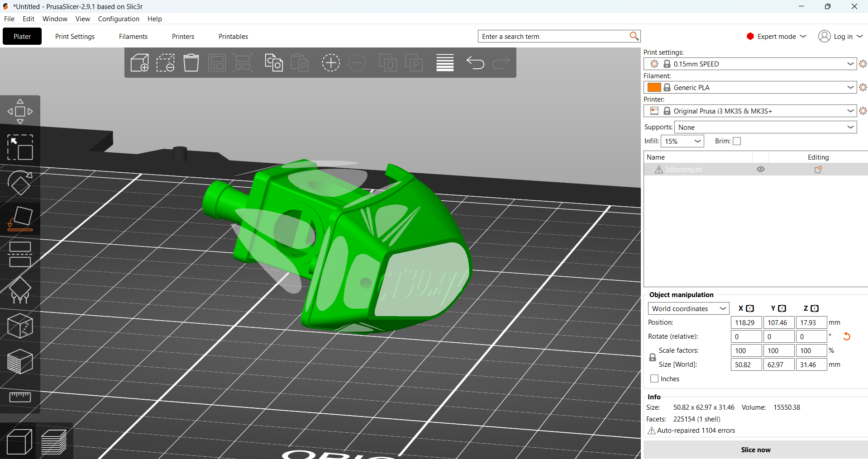The width and height of the screenshot is (868, 459).
Task: Switch to 3D editor view cube icon
Action: [x=19, y=441]
